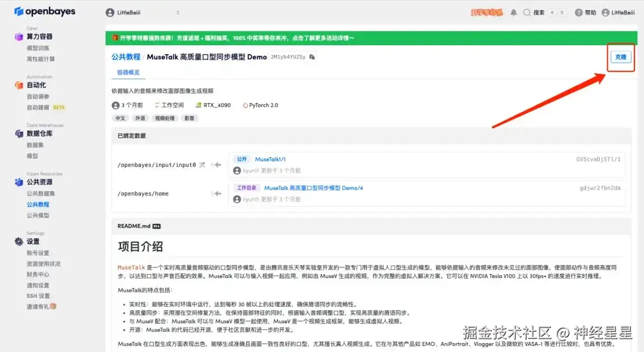Open 账号设置 in the sidebar
644x352 pixels.
click(38, 253)
